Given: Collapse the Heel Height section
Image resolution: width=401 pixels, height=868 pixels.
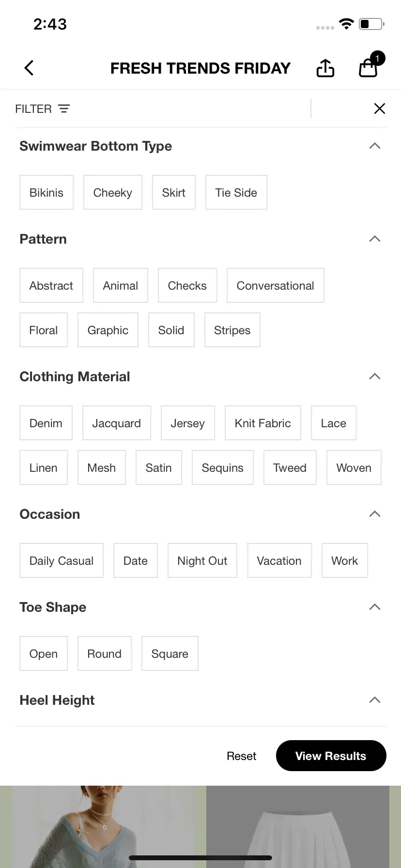Looking at the screenshot, I should [x=375, y=700].
